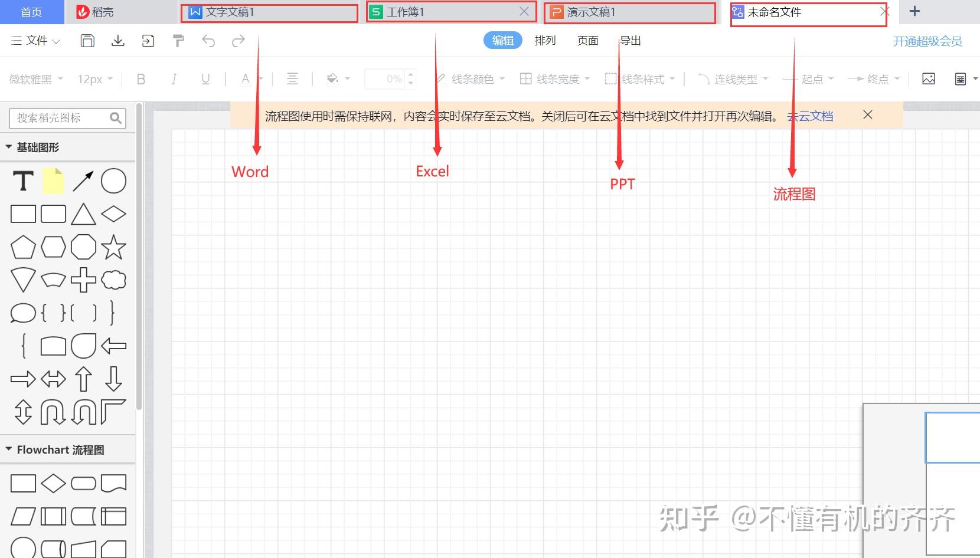Select the arrow line shape
Viewport: 980px width, 558px height.
coord(83,181)
